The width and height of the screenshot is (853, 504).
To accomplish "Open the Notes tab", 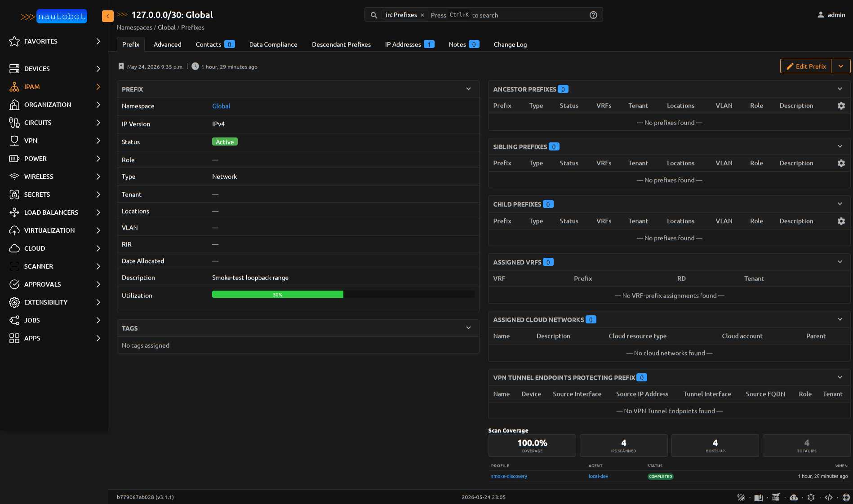I will pos(464,44).
